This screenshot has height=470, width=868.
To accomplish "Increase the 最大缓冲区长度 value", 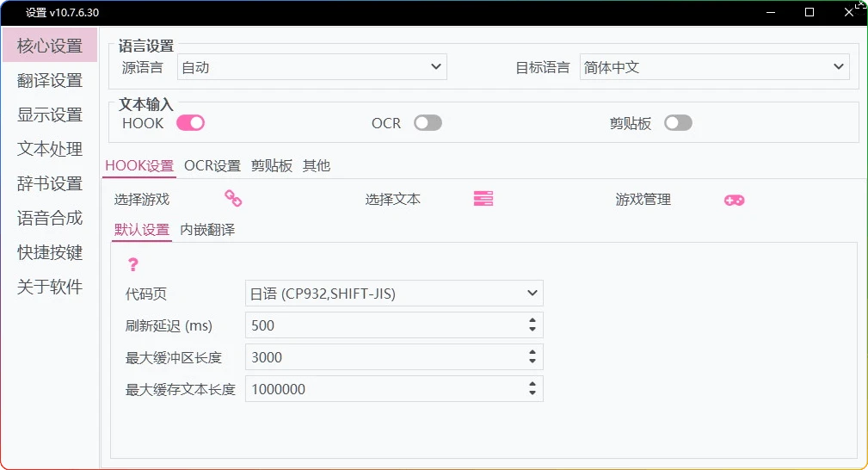I will click(x=532, y=353).
